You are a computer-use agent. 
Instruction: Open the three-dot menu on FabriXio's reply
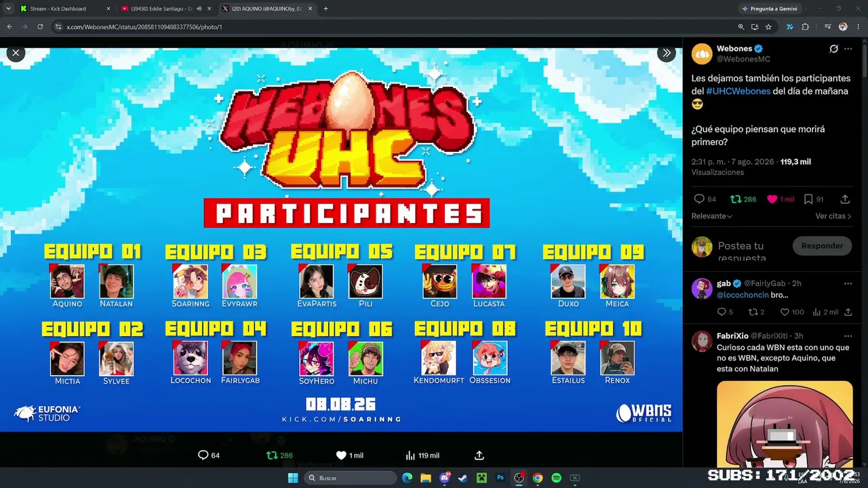click(x=848, y=336)
